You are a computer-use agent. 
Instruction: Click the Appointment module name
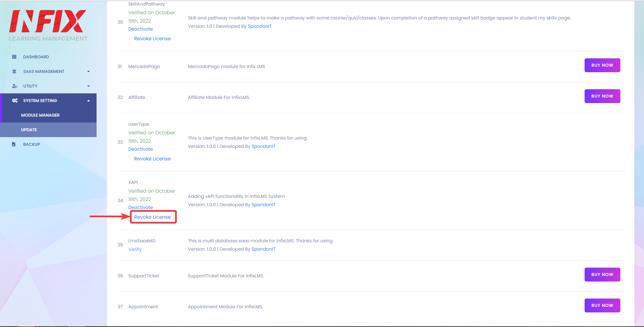click(x=143, y=307)
